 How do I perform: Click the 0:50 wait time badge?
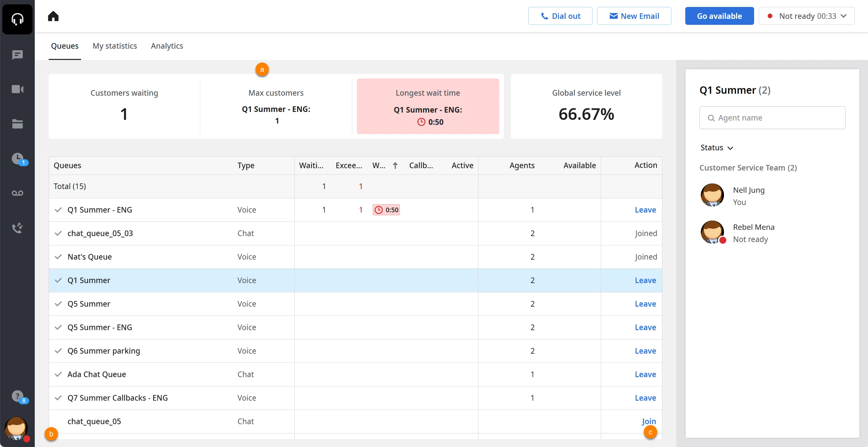[386, 210]
